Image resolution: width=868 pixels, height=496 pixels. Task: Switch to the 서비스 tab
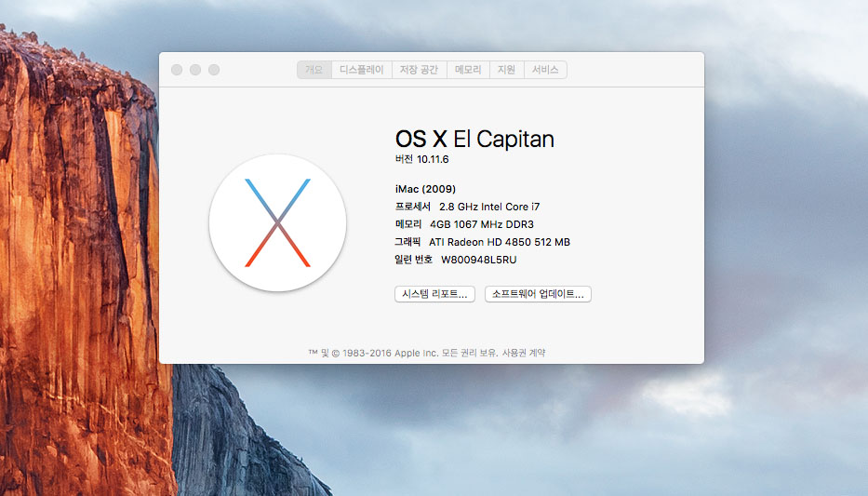[545, 70]
